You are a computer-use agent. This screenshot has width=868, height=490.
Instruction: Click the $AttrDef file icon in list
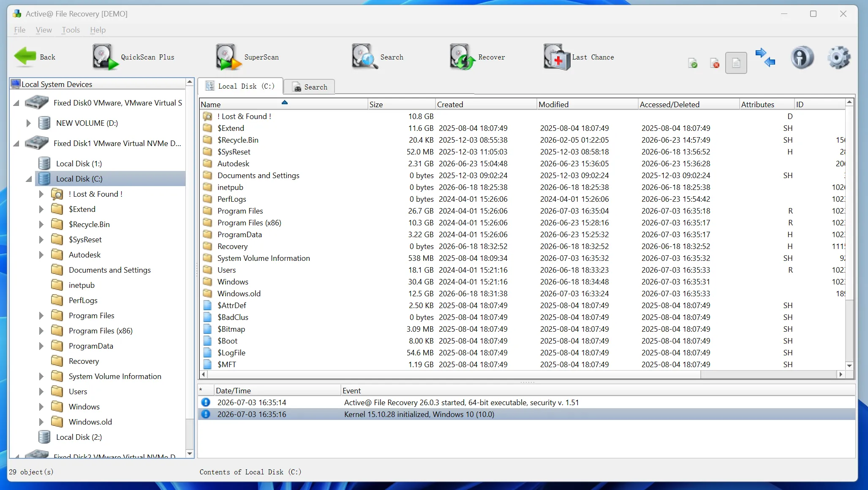coord(207,305)
